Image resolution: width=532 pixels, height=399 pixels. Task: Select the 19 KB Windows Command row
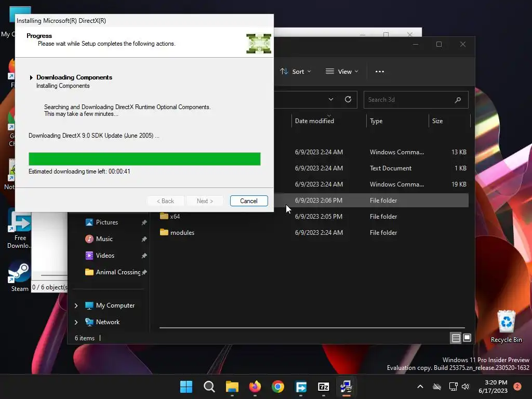[371, 184]
